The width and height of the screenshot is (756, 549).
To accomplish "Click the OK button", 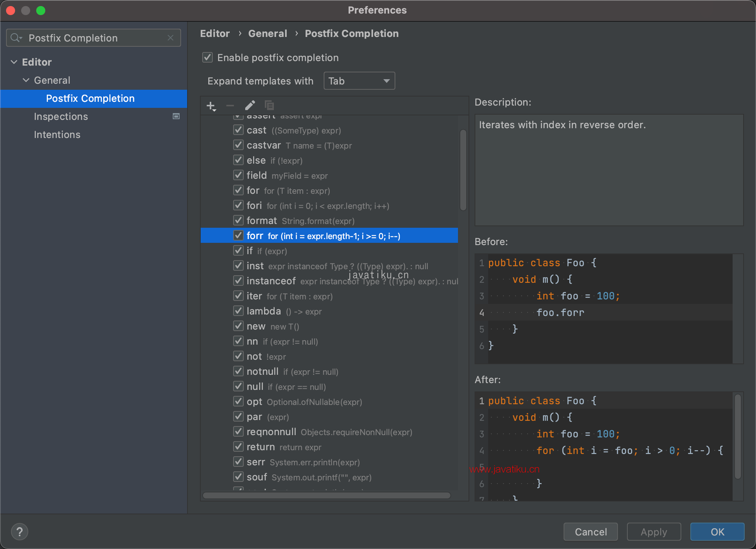I will tap(717, 532).
